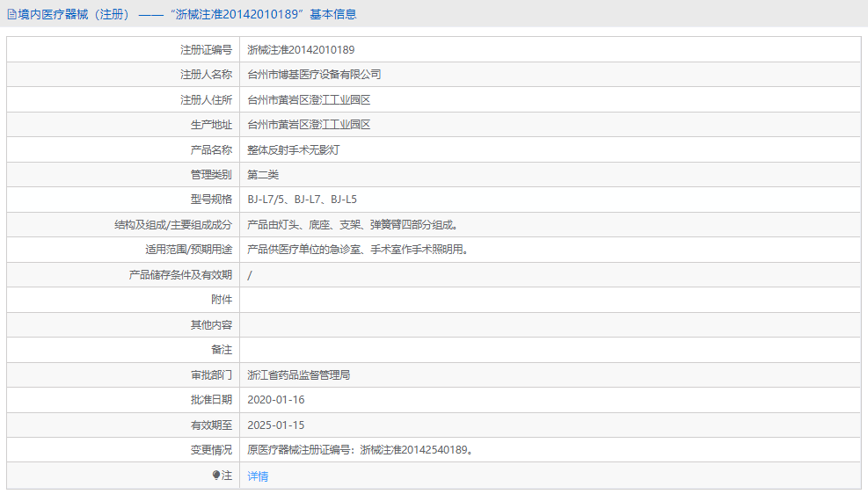Screen dimensions: 868x494
Task: Click the 有效期至 label
Action: pos(211,425)
